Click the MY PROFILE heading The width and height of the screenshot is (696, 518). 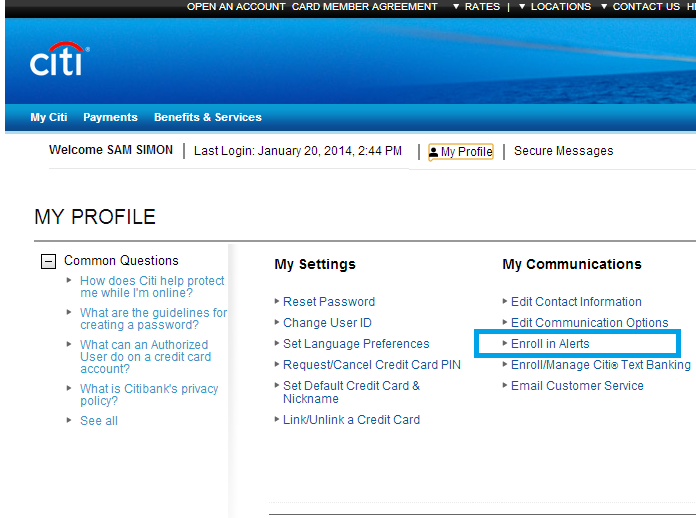[95, 217]
